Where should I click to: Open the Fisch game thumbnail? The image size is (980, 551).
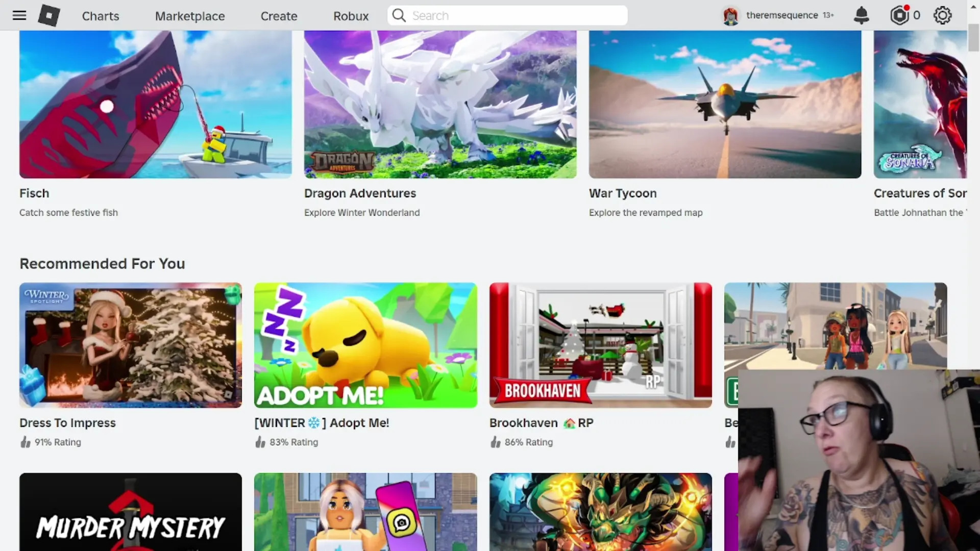156,104
